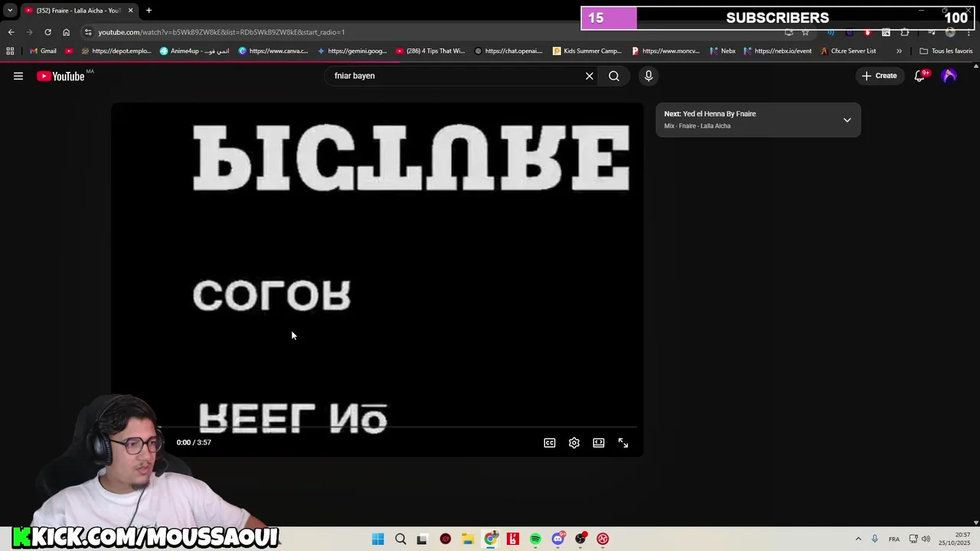Image resolution: width=980 pixels, height=551 pixels.
Task: Open YouTube notifications bell
Action: click(920, 76)
